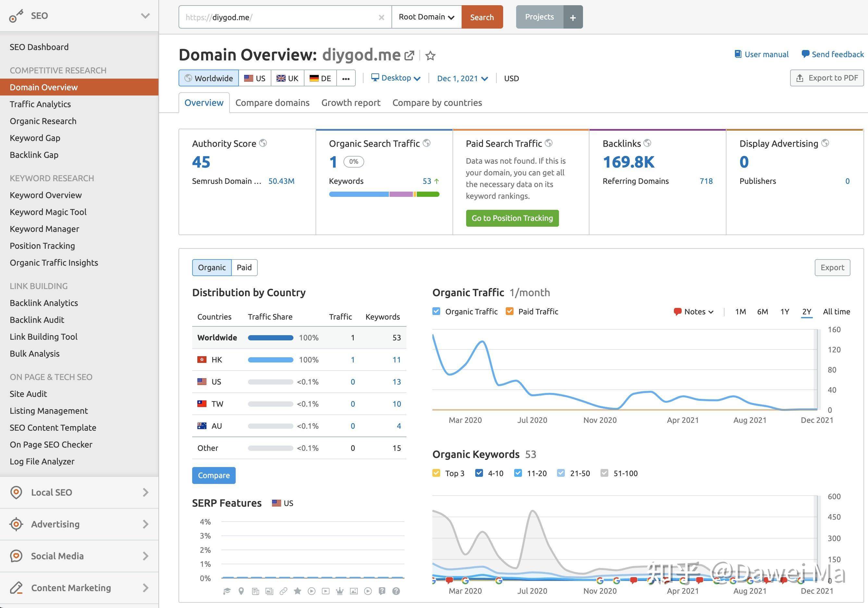Viewport: 868px width, 608px height.
Task: Select the All time range
Action: tap(836, 311)
